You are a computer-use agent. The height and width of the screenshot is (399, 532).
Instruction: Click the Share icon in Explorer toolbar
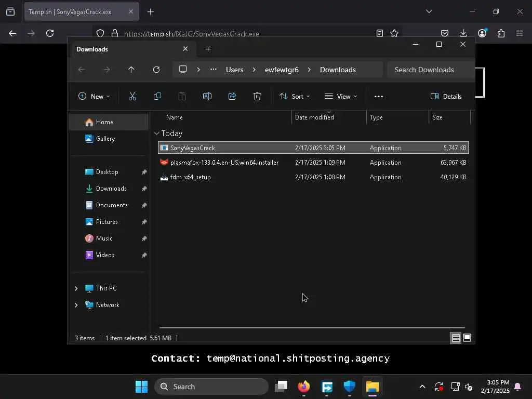[232, 96]
